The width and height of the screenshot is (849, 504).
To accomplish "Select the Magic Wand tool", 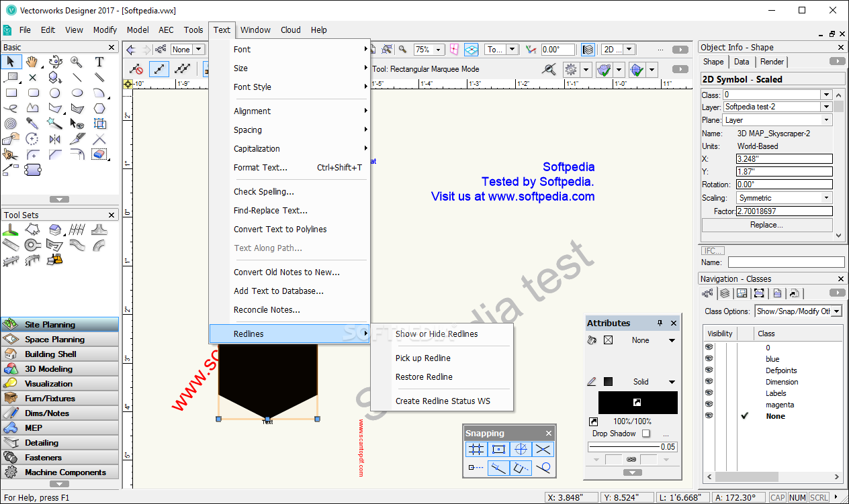I will coord(55,123).
